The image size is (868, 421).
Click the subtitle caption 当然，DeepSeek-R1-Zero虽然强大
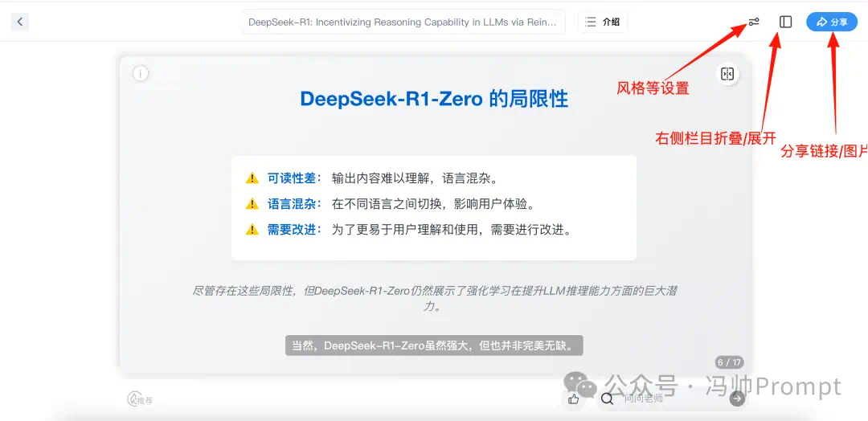pyautogui.click(x=435, y=345)
